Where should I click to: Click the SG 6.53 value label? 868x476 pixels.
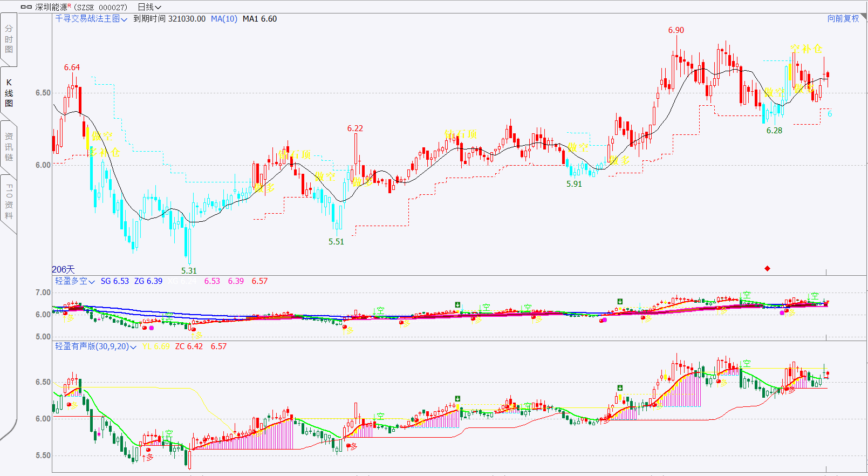[x=115, y=281]
